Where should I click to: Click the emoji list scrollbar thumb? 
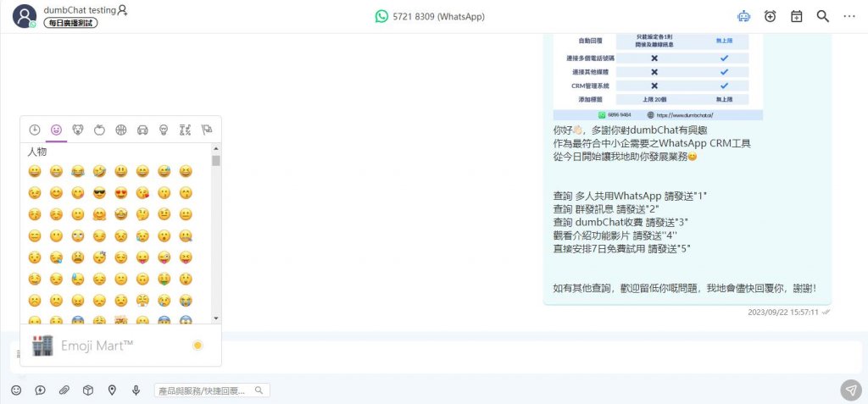coord(216,160)
